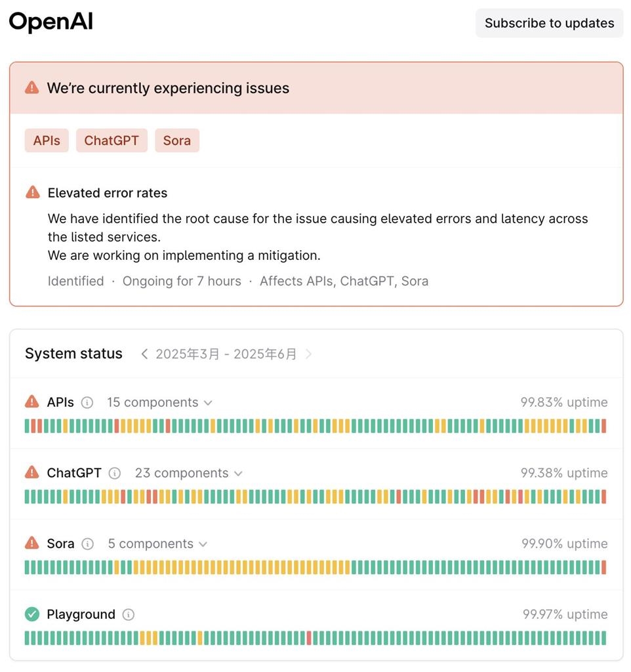The image size is (631, 672).
Task: Click the OpenAI logo
Action: (x=51, y=22)
